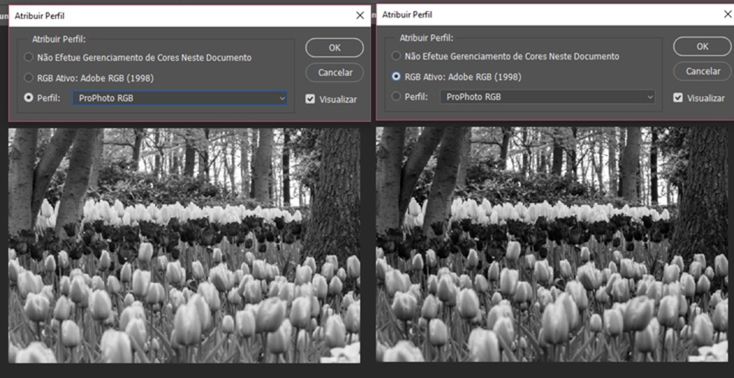This screenshot has width=734, height=378.
Task: Select the 'Perfil' radio button in right dialog
Action: coord(396,96)
